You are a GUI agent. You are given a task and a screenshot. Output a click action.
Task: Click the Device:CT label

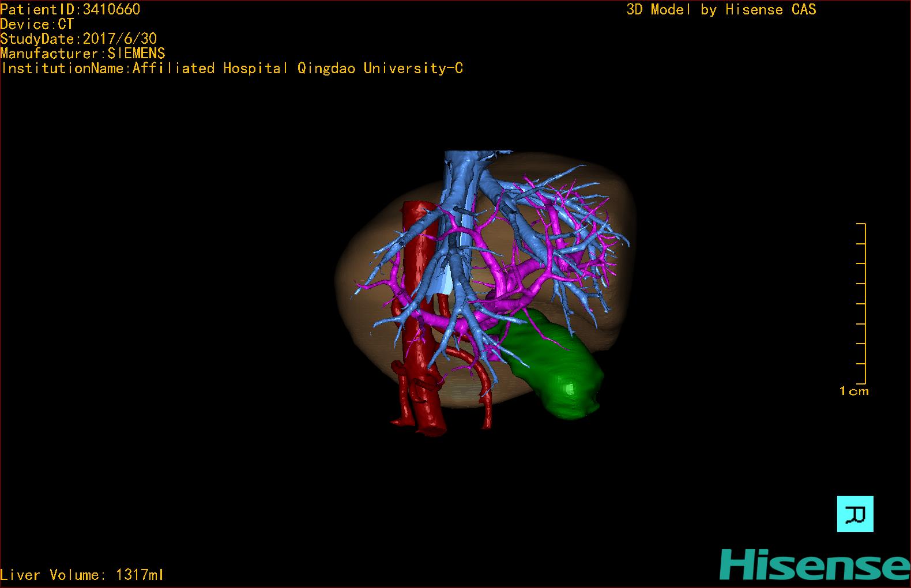[x=37, y=24]
